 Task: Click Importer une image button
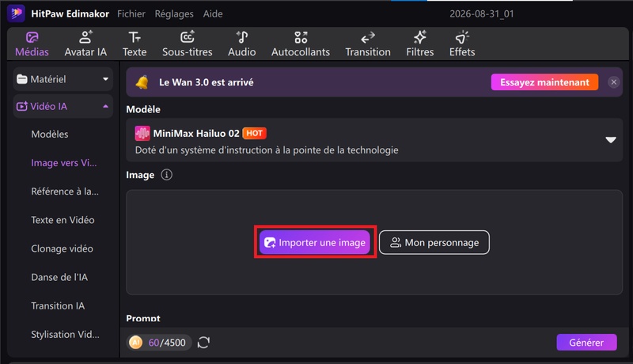(314, 242)
